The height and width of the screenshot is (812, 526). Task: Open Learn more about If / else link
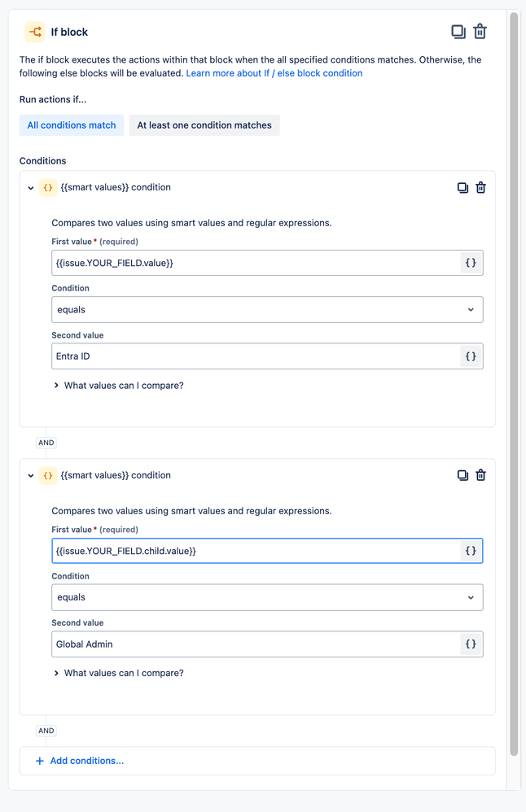click(x=274, y=73)
